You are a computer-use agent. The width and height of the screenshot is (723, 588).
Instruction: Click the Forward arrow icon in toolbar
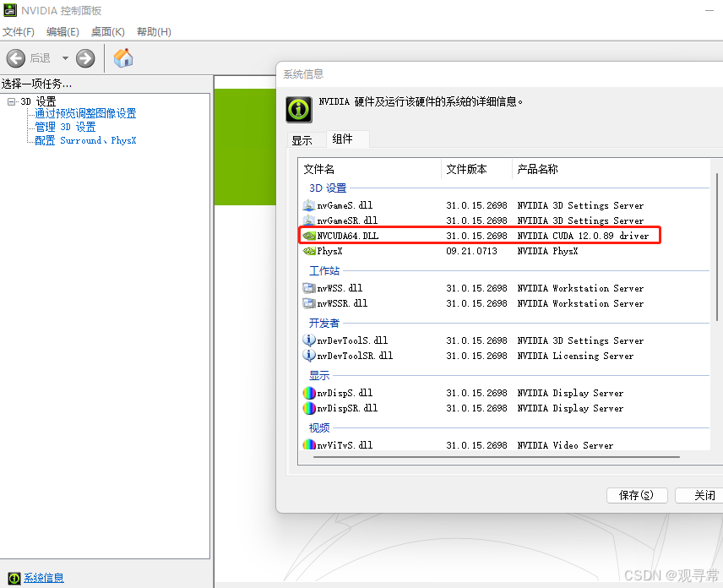click(85, 58)
